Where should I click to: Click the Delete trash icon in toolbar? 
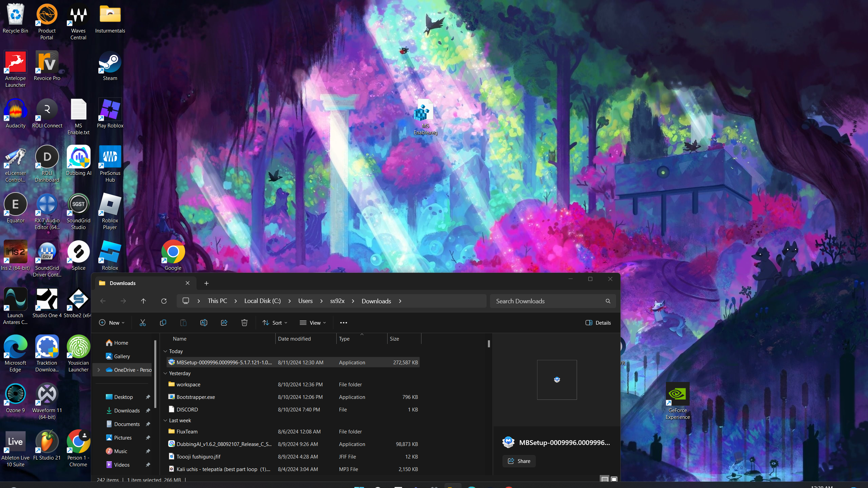coord(244,323)
